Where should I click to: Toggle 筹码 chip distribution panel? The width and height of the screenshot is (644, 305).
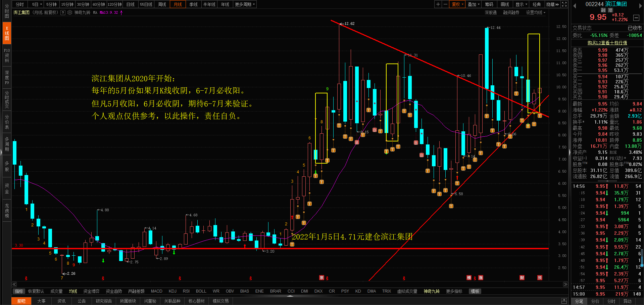click(x=489, y=4)
